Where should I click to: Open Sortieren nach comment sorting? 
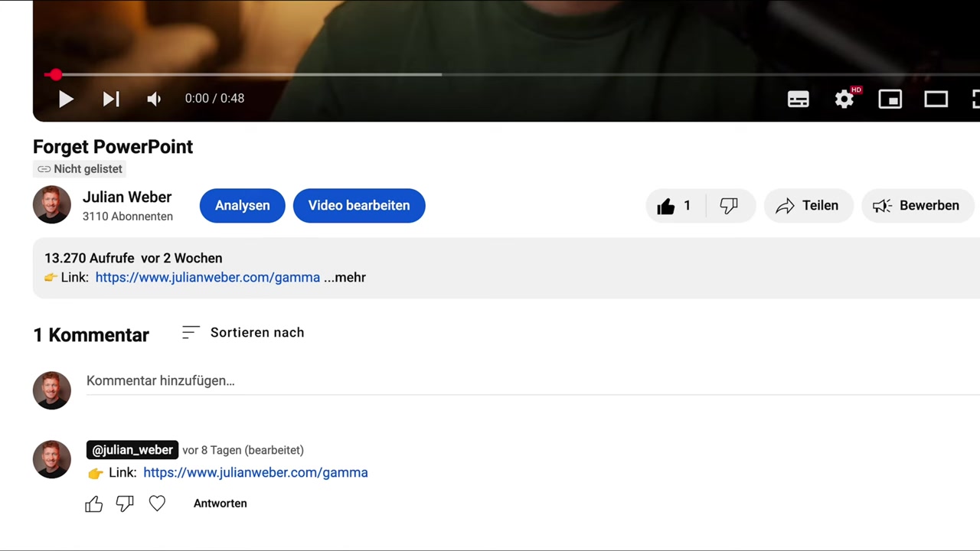pyautogui.click(x=243, y=332)
